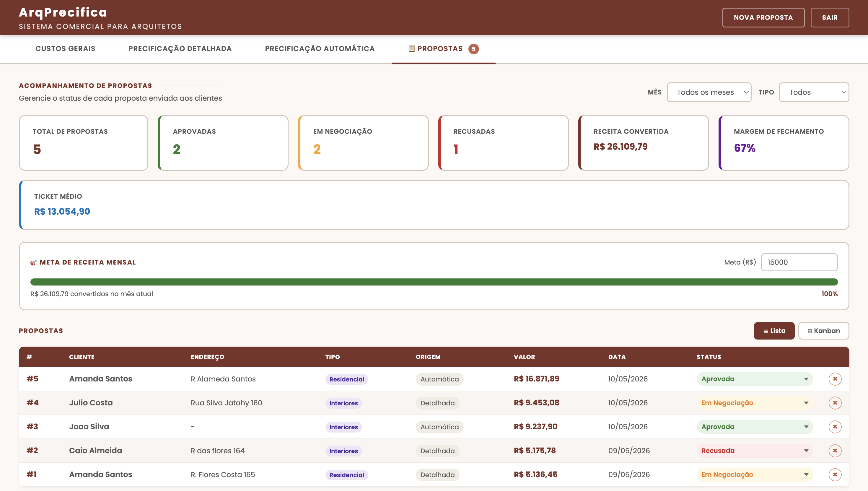Viewport: 868px width, 491px height.
Task: Click the target icon beside Meta de Receita Mensal
Action: 33,262
